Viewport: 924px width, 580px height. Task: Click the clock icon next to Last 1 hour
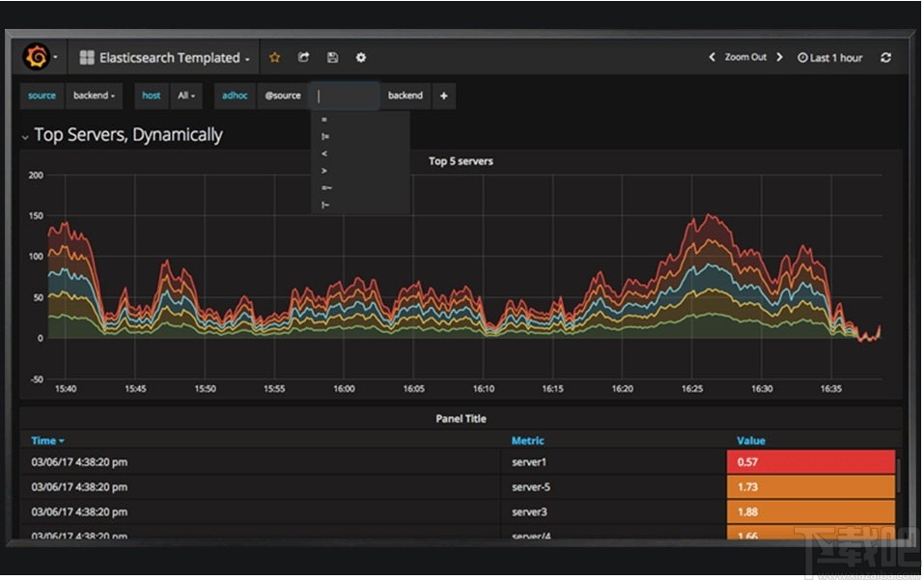(800, 58)
